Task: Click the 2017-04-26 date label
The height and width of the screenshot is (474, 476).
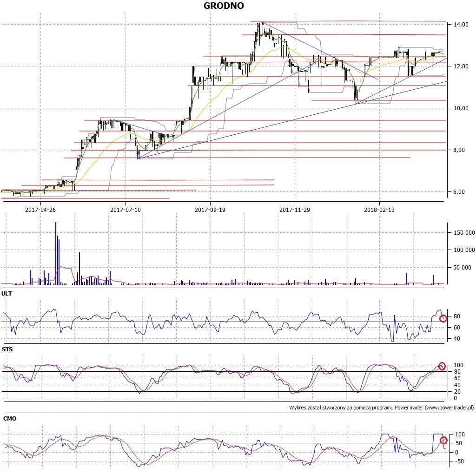Action: (x=40, y=210)
